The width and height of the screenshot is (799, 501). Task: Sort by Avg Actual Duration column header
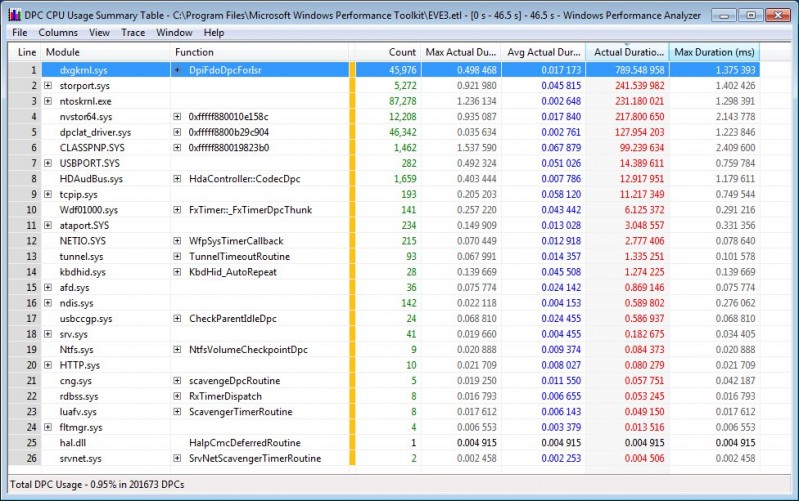pyautogui.click(x=543, y=52)
